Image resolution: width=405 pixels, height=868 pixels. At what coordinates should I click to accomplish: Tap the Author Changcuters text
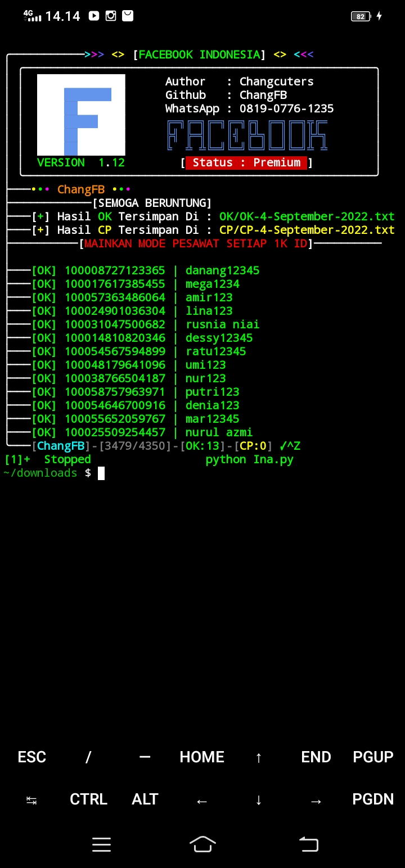(240, 82)
